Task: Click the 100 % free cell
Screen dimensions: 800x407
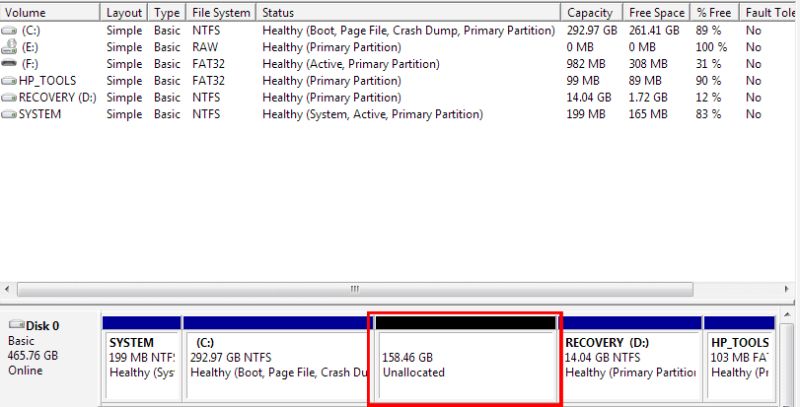Action: [x=712, y=47]
